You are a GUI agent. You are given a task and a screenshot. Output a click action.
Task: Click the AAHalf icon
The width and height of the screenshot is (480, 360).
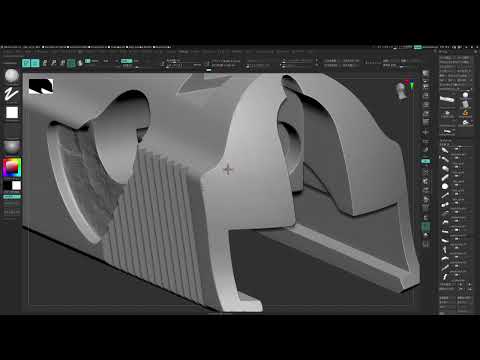coord(426,114)
